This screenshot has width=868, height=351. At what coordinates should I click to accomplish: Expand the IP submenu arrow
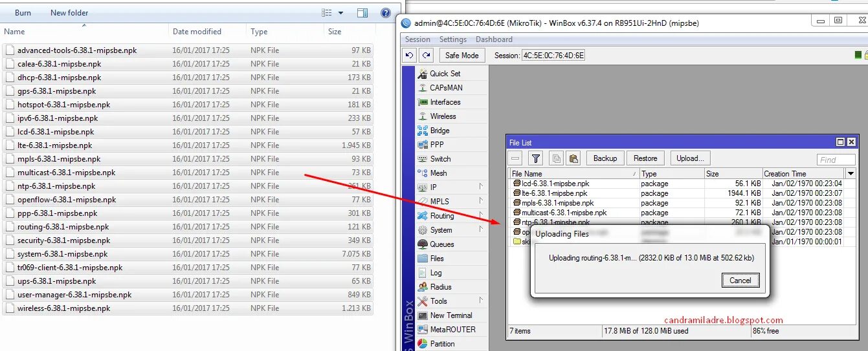click(x=481, y=187)
